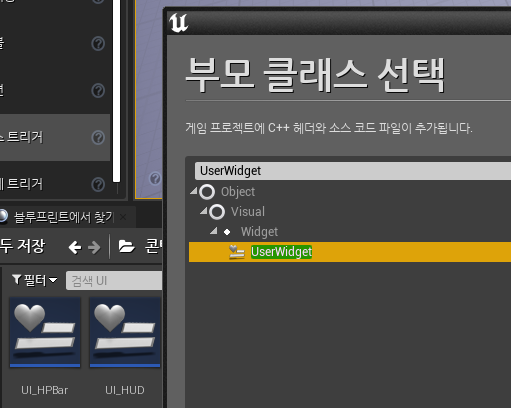Screen dimensions: 511x408
Task: Select the Widget class entry
Action: [x=259, y=232]
